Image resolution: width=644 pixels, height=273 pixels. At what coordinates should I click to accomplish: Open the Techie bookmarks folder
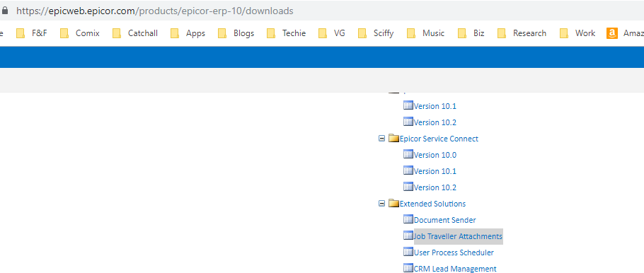click(x=287, y=33)
